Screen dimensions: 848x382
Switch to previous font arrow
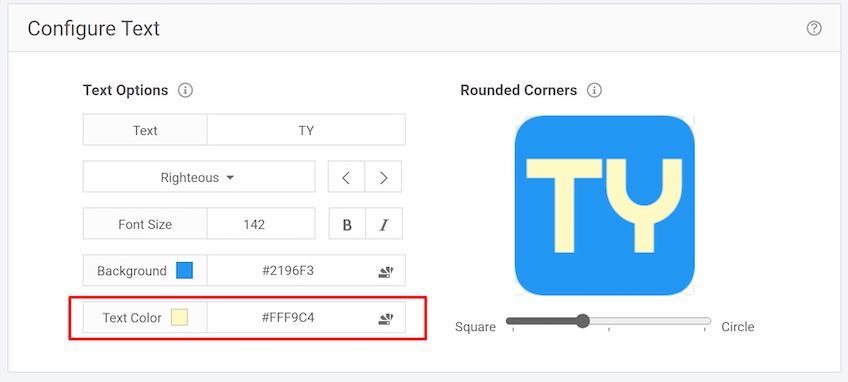(x=346, y=177)
